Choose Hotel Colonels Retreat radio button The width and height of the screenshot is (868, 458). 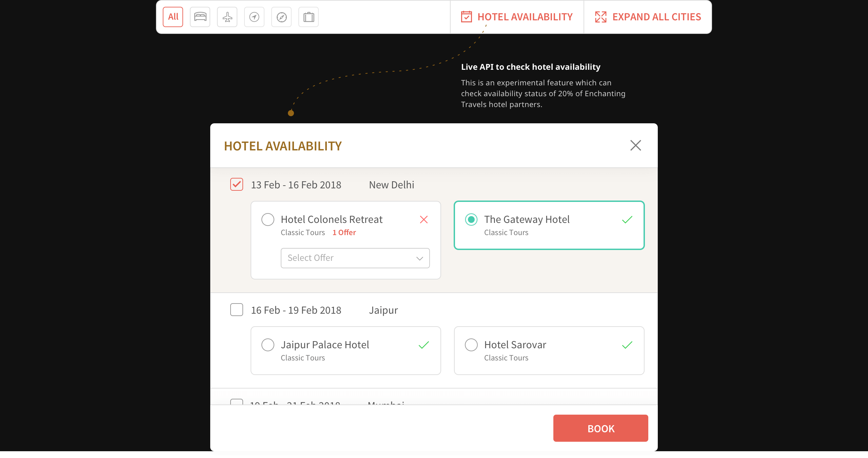[268, 220]
